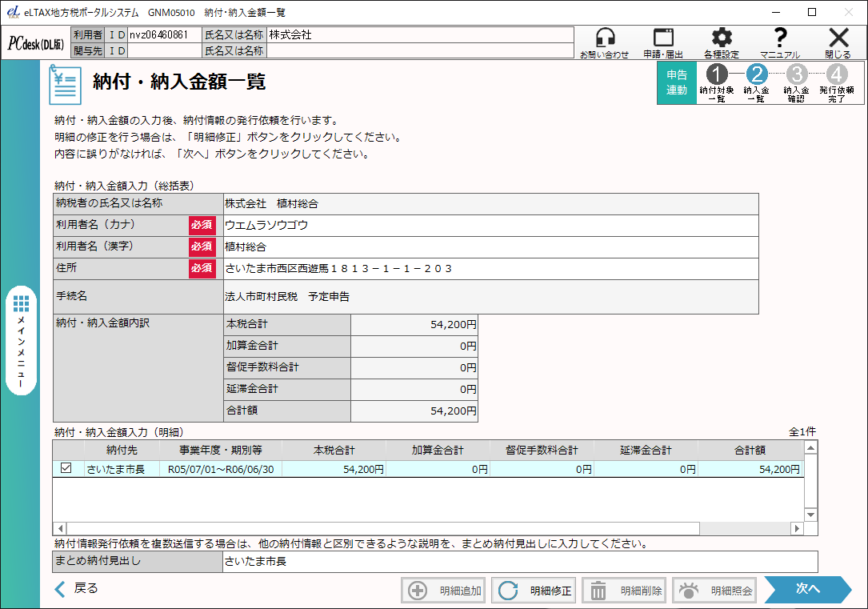Click step 2 納入金一覧 indicator
The width and height of the screenshot is (868, 609).
[757, 83]
